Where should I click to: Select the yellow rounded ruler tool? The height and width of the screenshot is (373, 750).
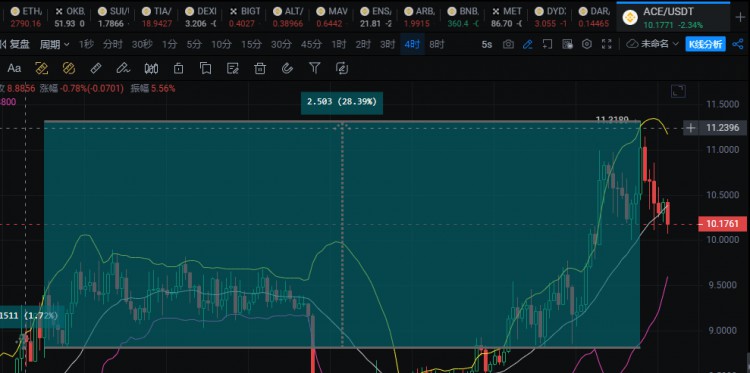point(69,68)
